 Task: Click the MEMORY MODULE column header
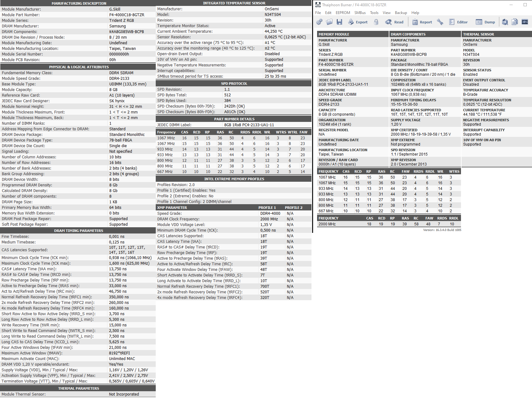click(353, 34)
